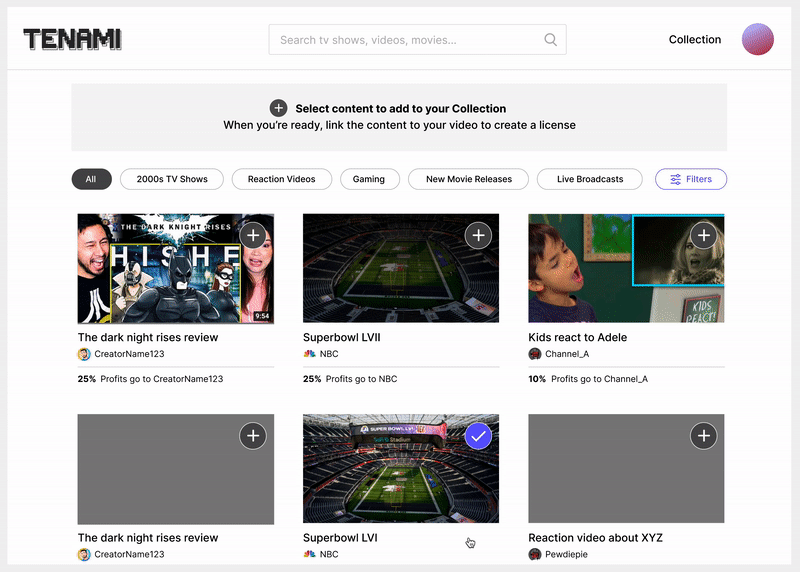
Task: Select 2000s TV Shows category
Action: pyautogui.click(x=172, y=179)
